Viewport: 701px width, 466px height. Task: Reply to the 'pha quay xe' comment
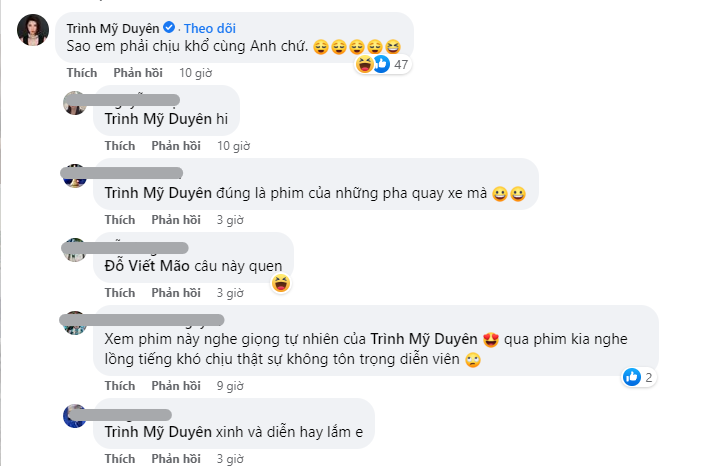tap(175, 220)
